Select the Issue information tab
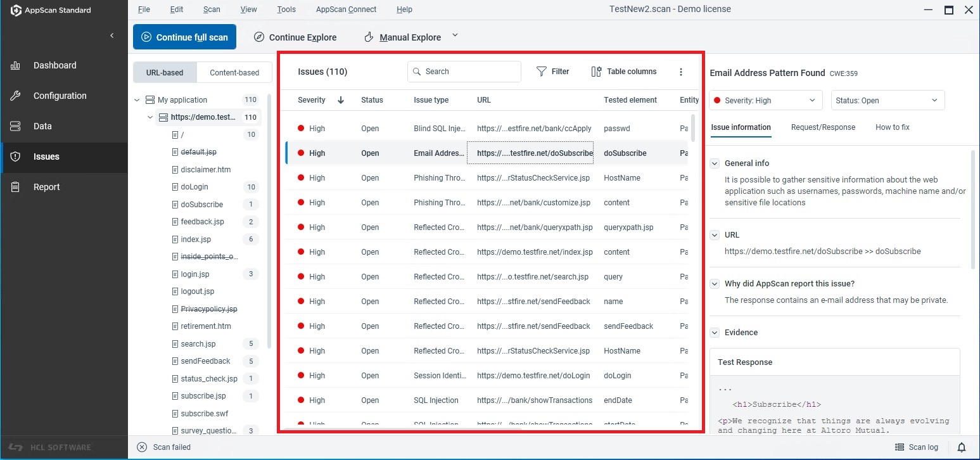The image size is (980, 460). 741,127
